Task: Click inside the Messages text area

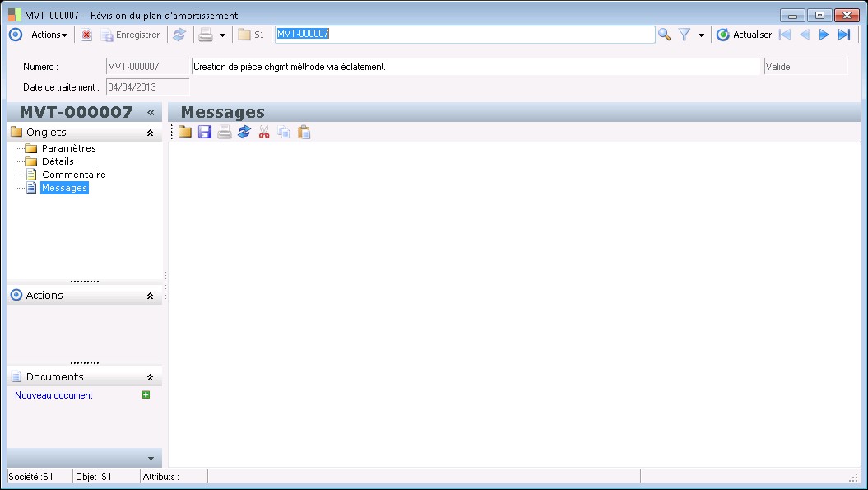Action: [514, 305]
